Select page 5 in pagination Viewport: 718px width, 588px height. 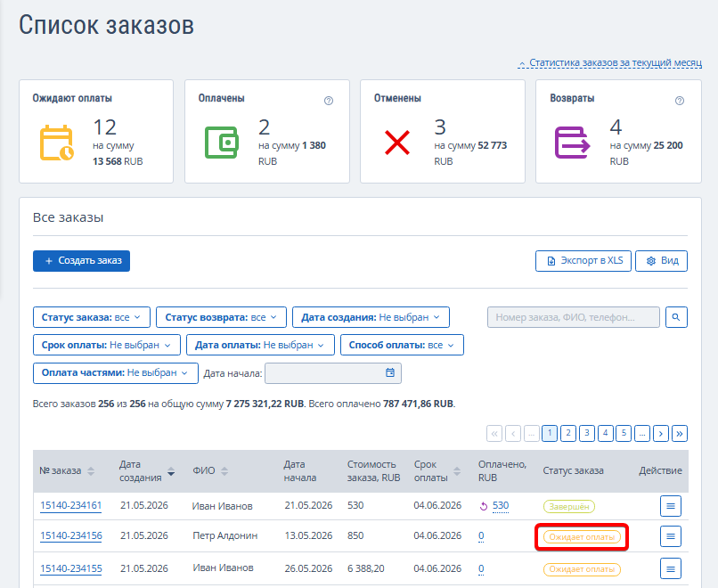pyautogui.click(x=624, y=433)
